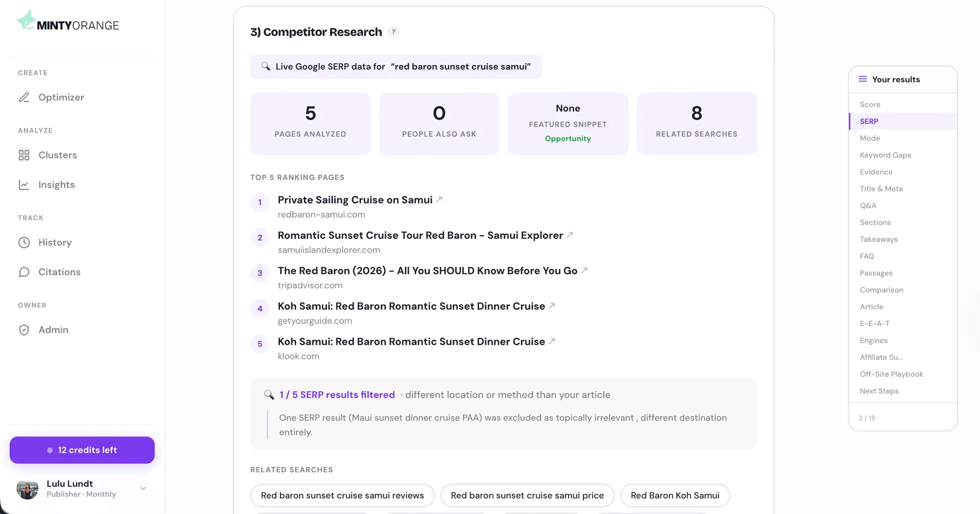Open external link arrow for the klook.com result

click(x=552, y=341)
